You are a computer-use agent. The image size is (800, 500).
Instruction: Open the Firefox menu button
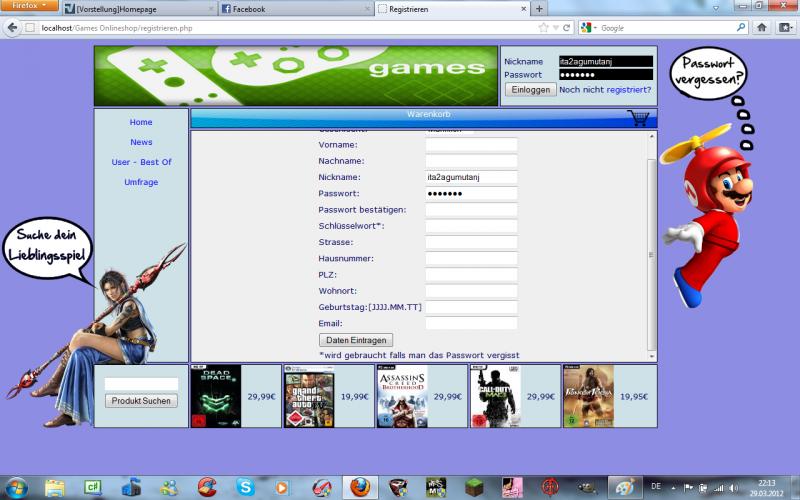click(28, 6)
